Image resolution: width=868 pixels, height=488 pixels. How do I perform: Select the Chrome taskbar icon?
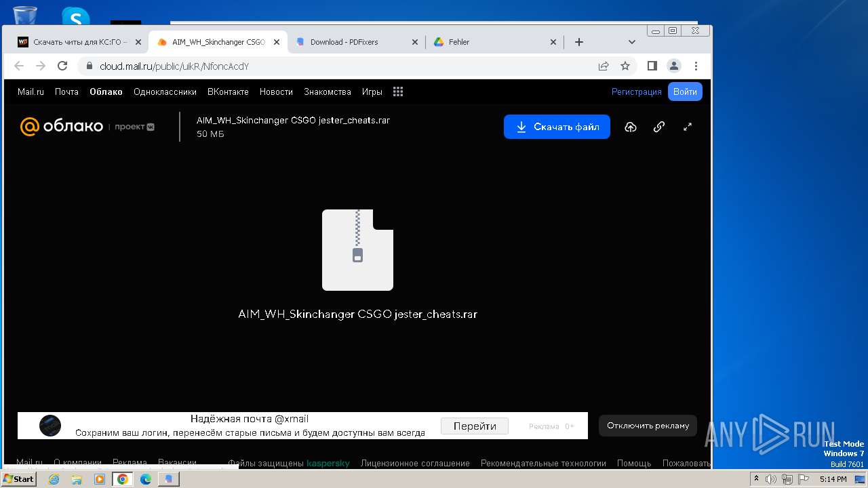[x=123, y=479]
